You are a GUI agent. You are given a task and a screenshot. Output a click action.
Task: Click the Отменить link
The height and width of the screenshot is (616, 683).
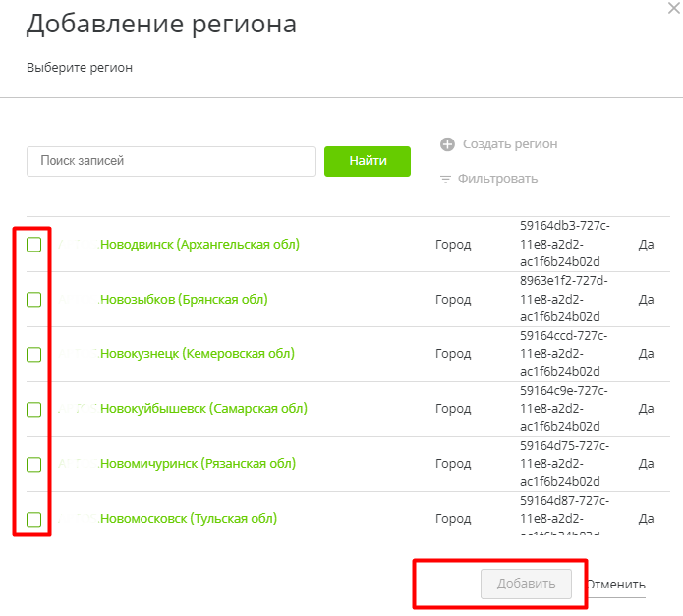click(x=615, y=584)
